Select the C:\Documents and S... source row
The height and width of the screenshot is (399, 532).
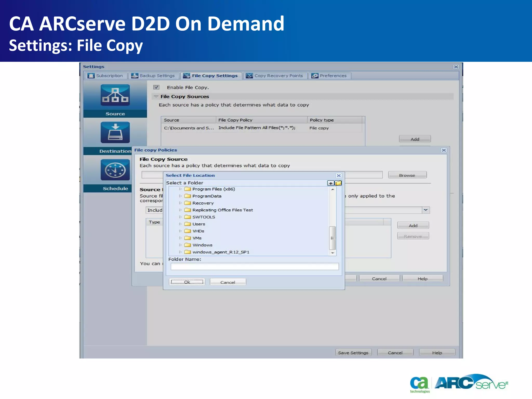pyautogui.click(x=262, y=128)
